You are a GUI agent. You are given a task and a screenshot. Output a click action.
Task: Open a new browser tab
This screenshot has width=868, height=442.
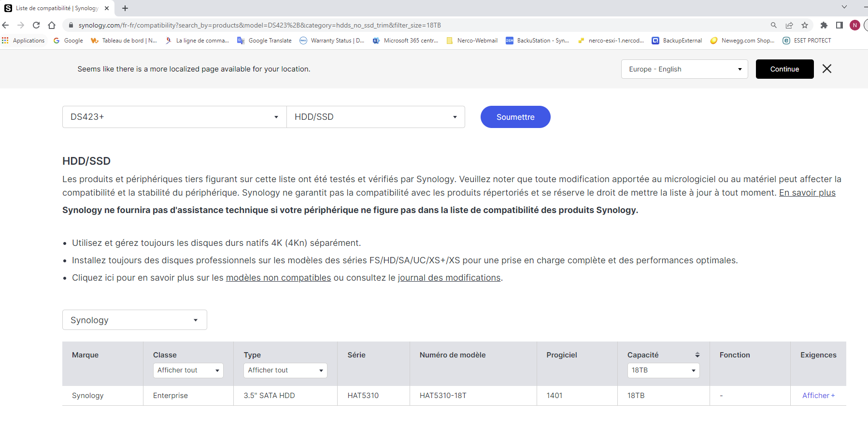[x=125, y=8]
